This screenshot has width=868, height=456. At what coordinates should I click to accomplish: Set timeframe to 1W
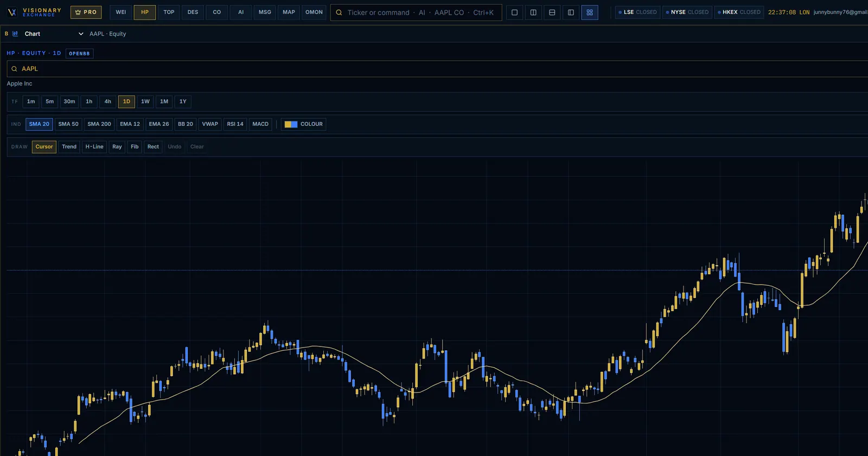(x=145, y=101)
